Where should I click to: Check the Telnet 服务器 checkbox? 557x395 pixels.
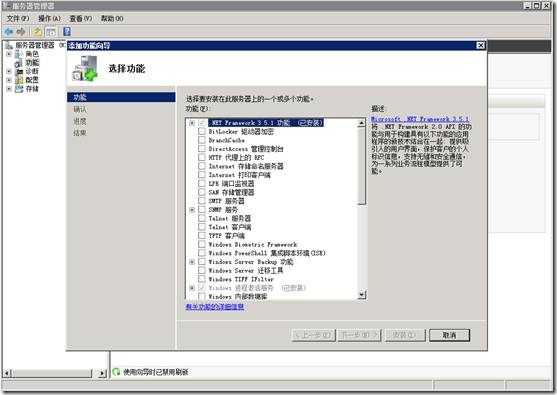pyautogui.click(x=202, y=218)
